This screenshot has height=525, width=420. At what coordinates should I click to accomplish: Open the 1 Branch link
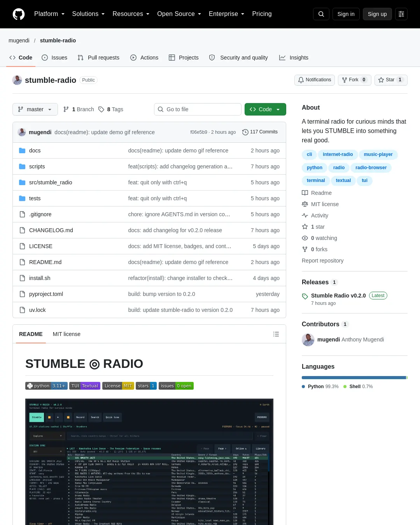pyautogui.click(x=79, y=109)
